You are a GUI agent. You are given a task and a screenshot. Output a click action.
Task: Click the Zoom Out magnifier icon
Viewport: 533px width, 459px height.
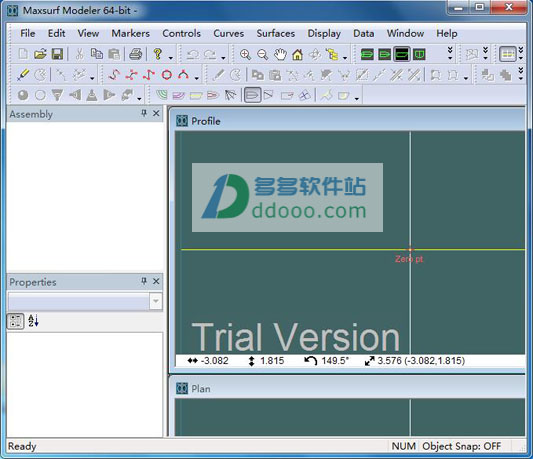(x=262, y=54)
